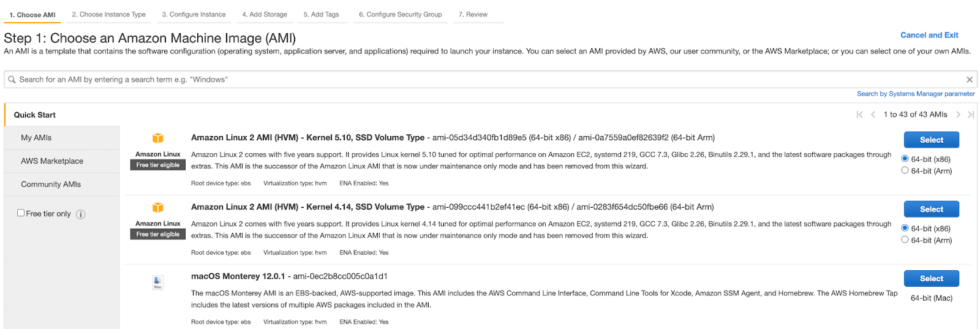Open the AWS Marketplace category
980x329 pixels.
click(x=62, y=161)
